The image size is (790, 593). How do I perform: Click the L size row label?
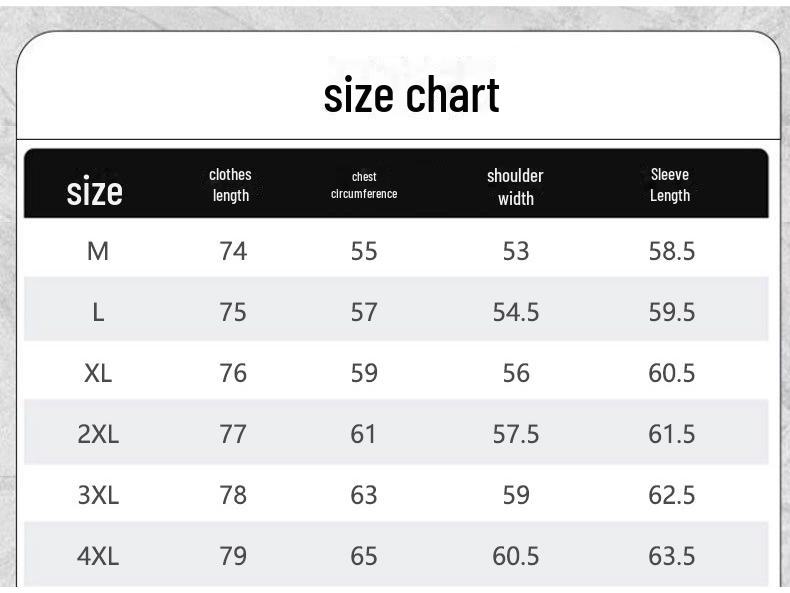pyautogui.click(x=98, y=312)
